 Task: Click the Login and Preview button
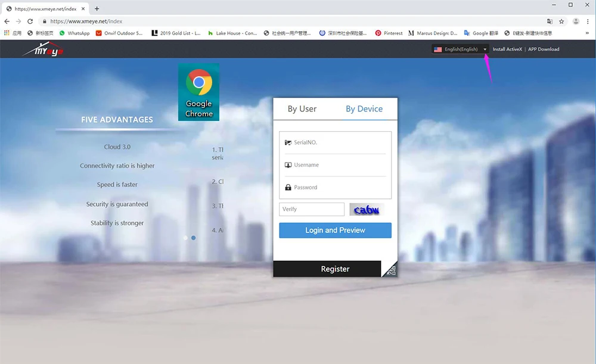(x=335, y=230)
